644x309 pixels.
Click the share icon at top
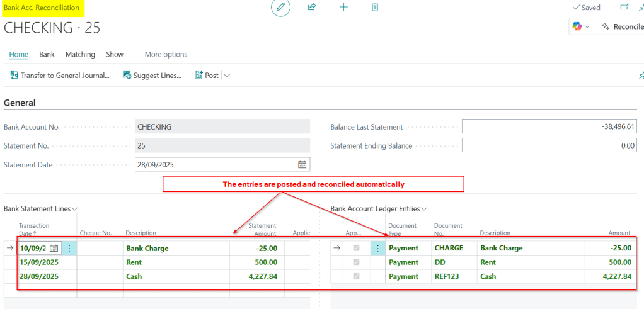click(x=311, y=7)
